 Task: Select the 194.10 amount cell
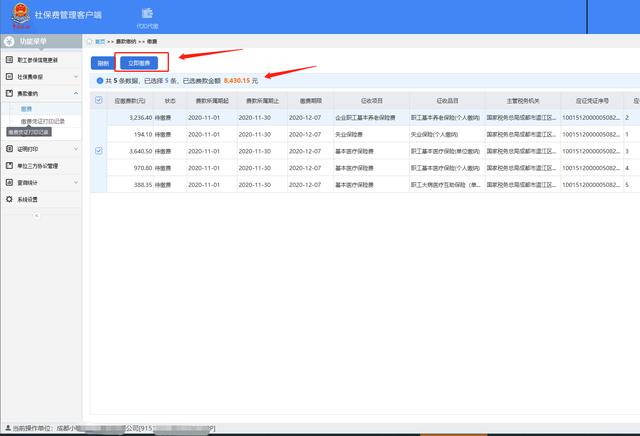tap(143, 134)
